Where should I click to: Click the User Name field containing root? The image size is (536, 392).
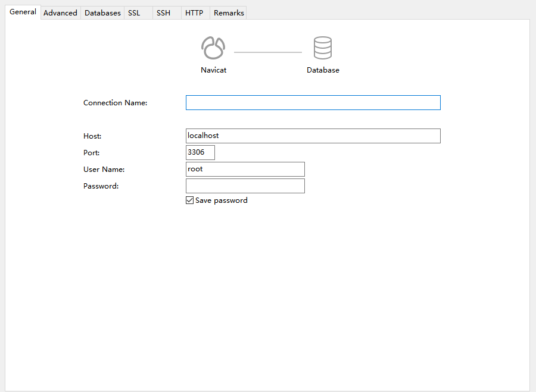245,170
